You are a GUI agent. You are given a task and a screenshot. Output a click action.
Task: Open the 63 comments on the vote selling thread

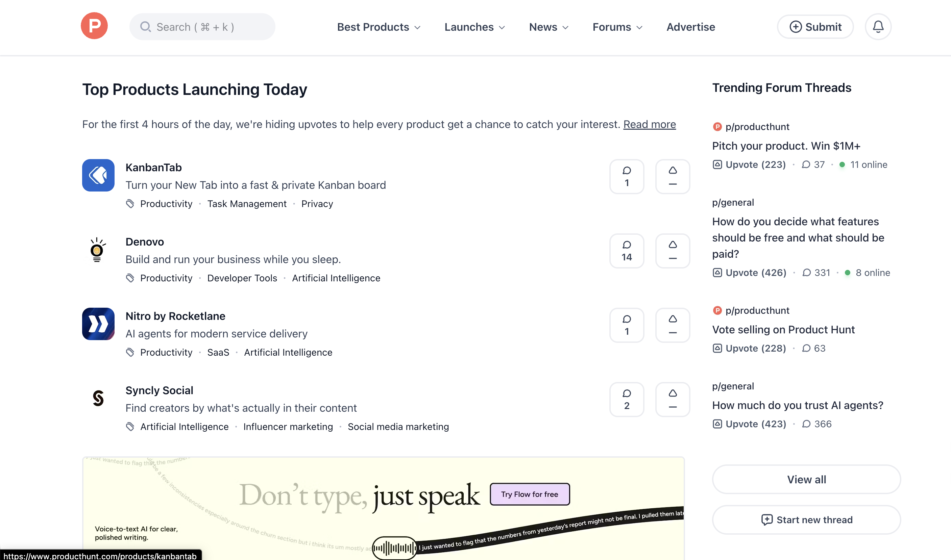pos(813,348)
